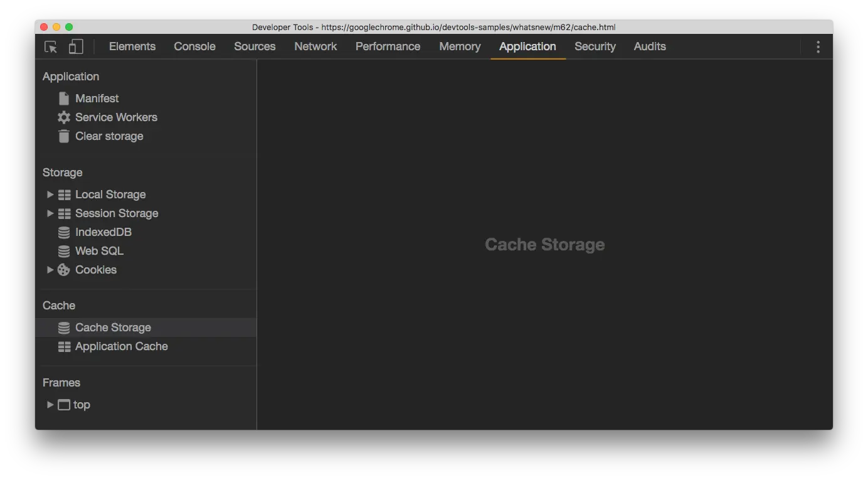
Task: Open the DevTools three-dot menu
Action: coord(818,47)
